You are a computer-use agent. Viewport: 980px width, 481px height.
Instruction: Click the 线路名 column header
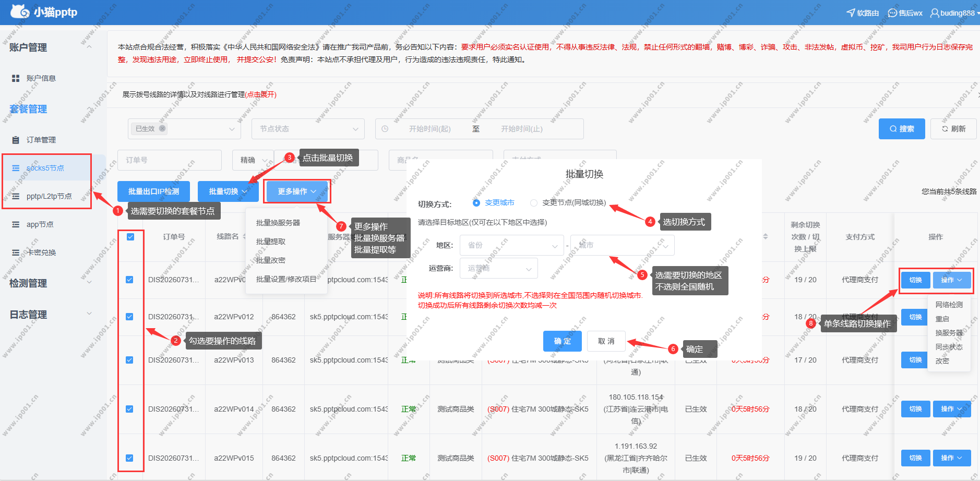click(x=228, y=236)
